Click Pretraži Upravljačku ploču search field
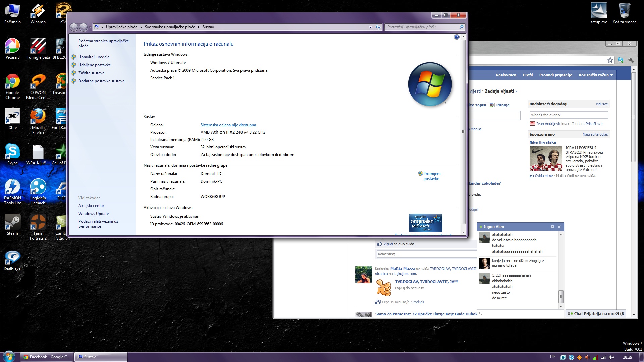The height and width of the screenshot is (362, 644). coord(421,27)
